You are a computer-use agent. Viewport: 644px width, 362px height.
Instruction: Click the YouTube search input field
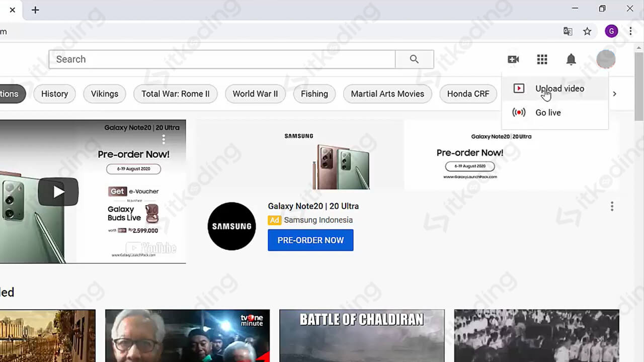222,59
